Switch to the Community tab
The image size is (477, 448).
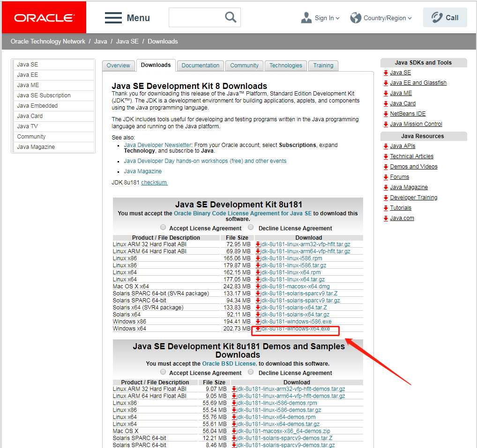pyautogui.click(x=244, y=66)
